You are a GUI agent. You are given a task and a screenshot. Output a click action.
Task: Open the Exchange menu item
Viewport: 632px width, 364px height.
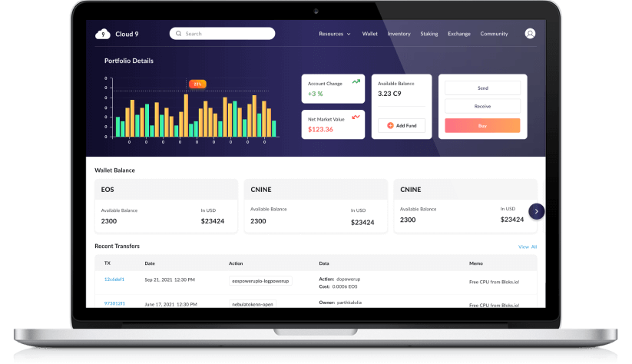point(458,34)
